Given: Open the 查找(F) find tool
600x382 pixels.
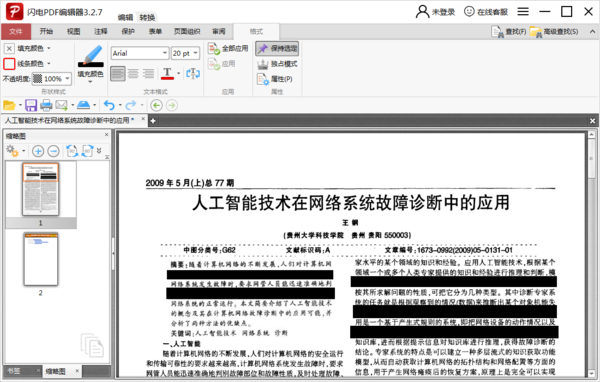Looking at the screenshot, I should click(508, 32).
